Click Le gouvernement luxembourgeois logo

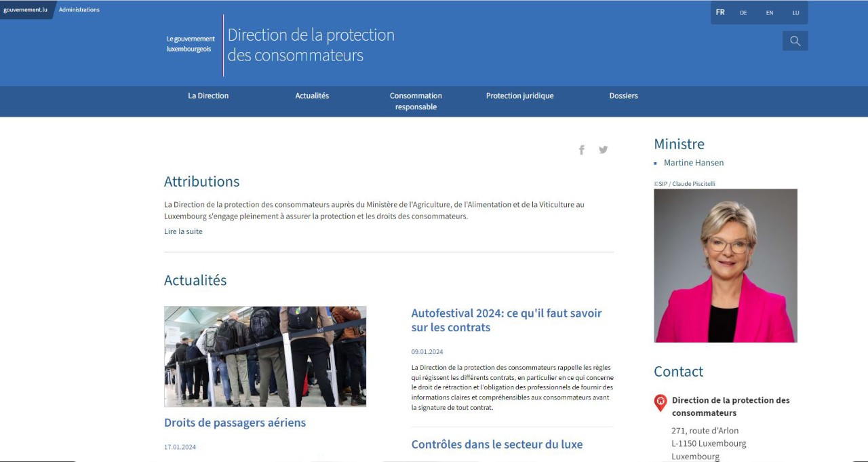pos(191,44)
